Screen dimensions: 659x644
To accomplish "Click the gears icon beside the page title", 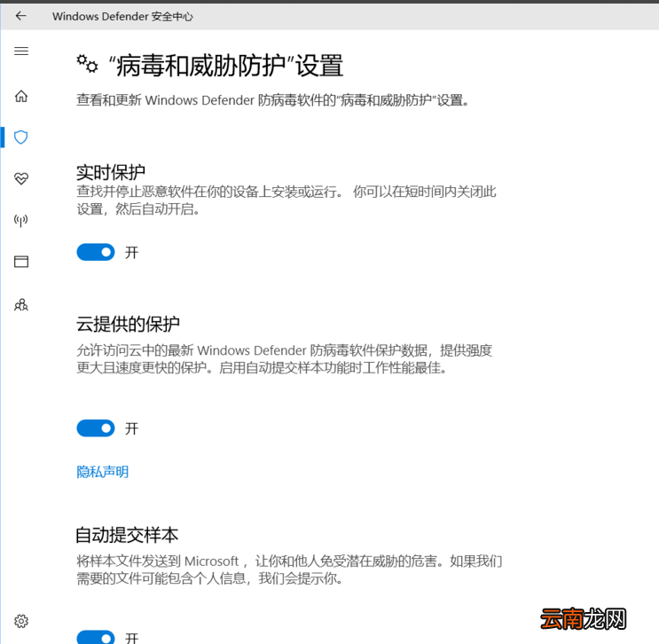I will (x=87, y=64).
